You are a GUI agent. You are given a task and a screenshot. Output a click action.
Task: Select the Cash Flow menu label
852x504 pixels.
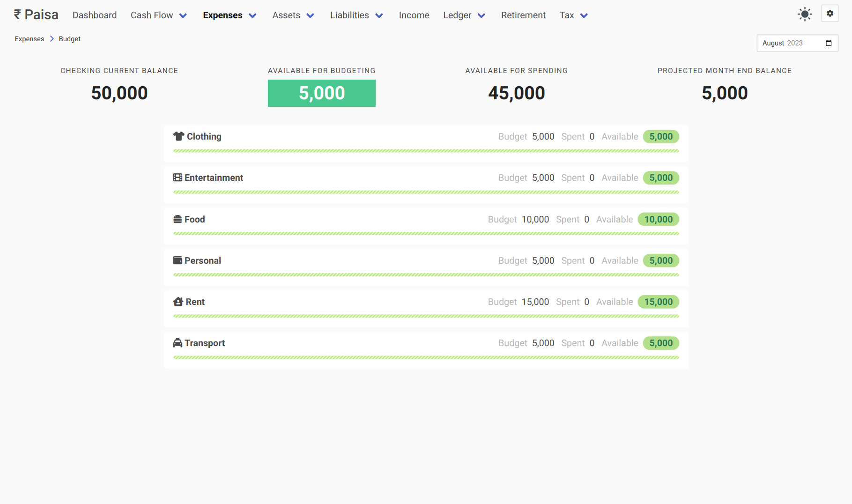tap(152, 15)
